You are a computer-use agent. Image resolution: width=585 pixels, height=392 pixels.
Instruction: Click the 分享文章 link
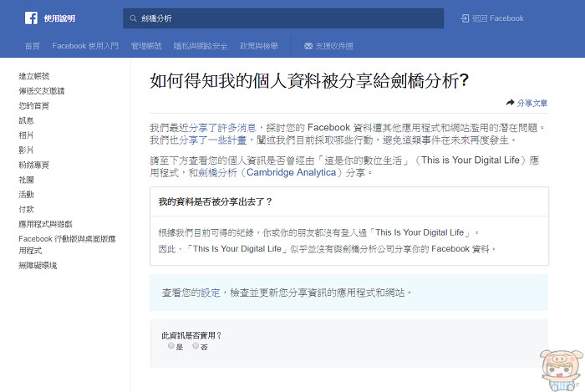[532, 103]
